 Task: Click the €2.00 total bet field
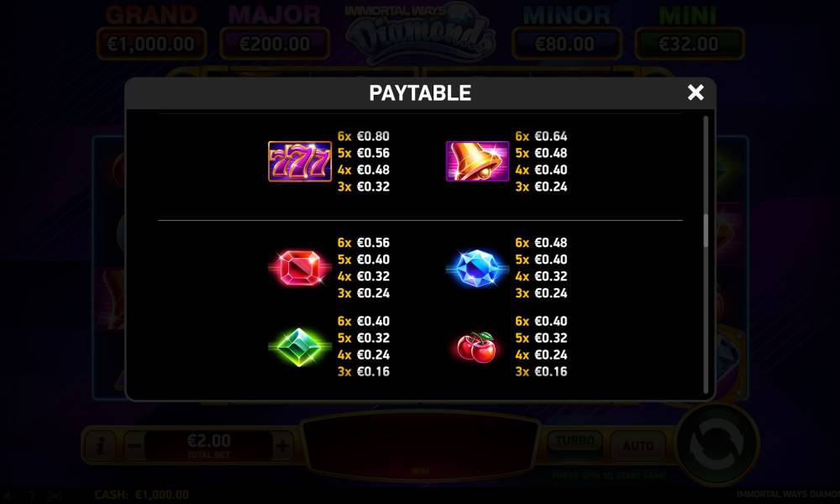click(x=209, y=445)
